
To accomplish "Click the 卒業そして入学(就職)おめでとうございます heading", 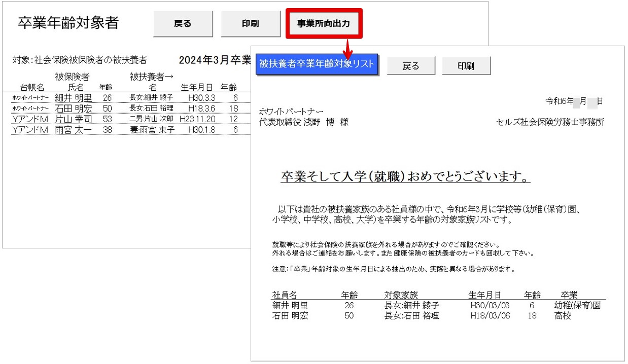I will click(405, 177).
